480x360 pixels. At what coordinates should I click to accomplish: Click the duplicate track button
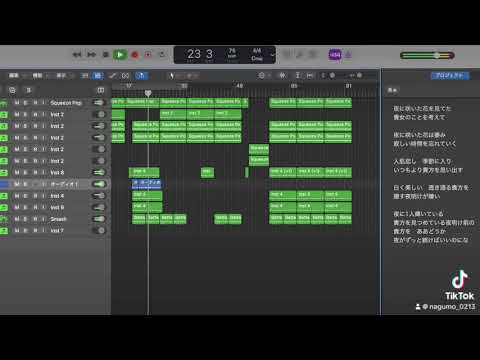click(x=12, y=90)
